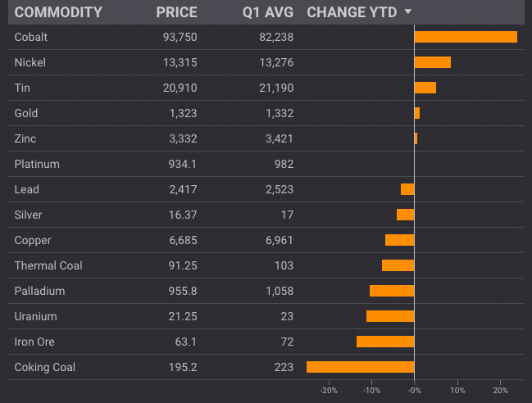Select the Uranium commodity label
Viewport: 532px width, 403px height.
coord(34,316)
